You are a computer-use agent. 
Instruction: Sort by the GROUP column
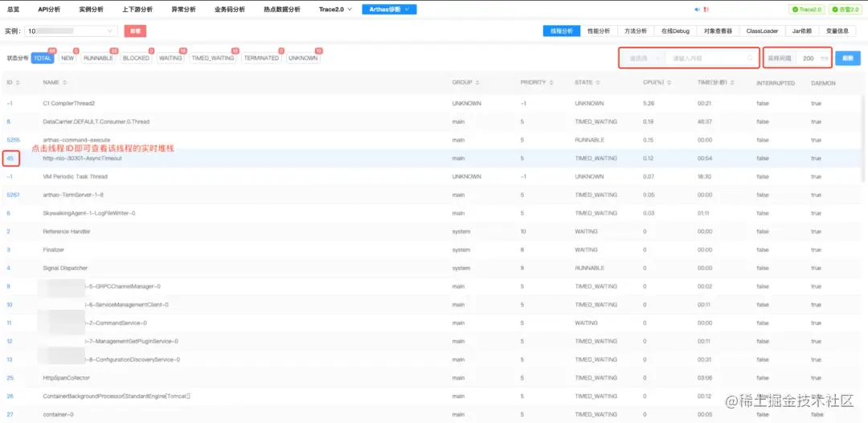[x=477, y=83]
